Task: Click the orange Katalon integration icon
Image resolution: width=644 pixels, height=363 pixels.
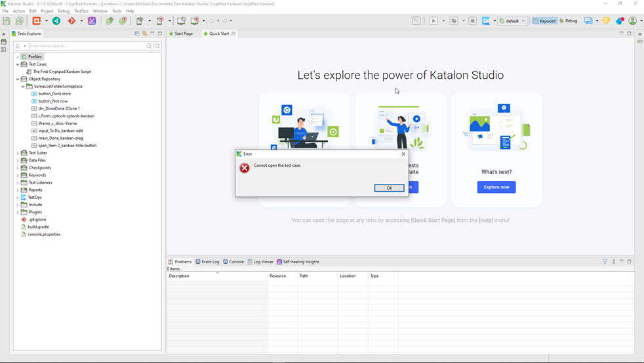Action: [37, 20]
